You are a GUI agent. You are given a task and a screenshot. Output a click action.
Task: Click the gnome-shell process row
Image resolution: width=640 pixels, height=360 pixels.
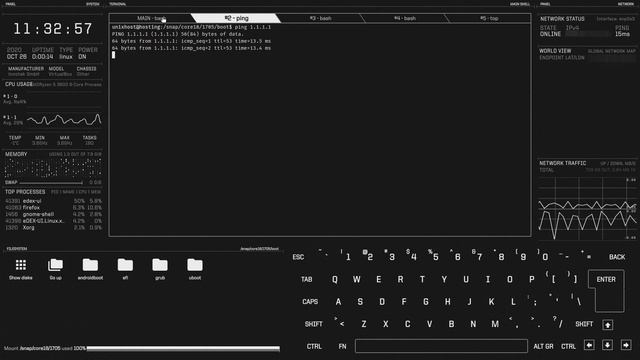pyautogui.click(x=53, y=214)
